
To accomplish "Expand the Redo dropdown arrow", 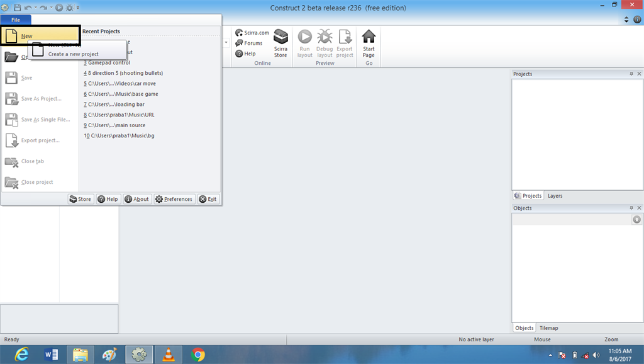I will pos(51,7).
